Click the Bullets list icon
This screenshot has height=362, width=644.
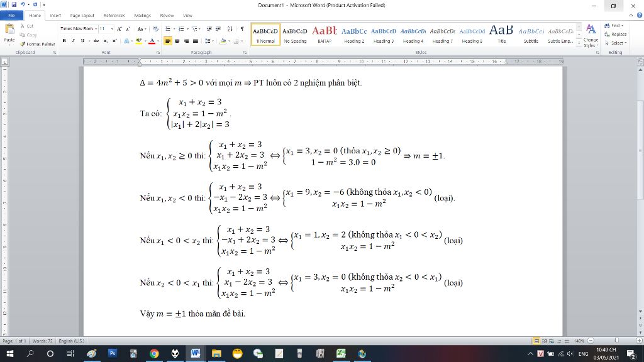pos(167,29)
